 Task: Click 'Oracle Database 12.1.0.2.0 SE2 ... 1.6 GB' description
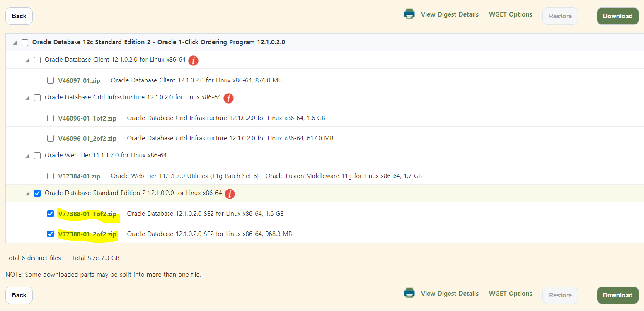click(x=205, y=214)
